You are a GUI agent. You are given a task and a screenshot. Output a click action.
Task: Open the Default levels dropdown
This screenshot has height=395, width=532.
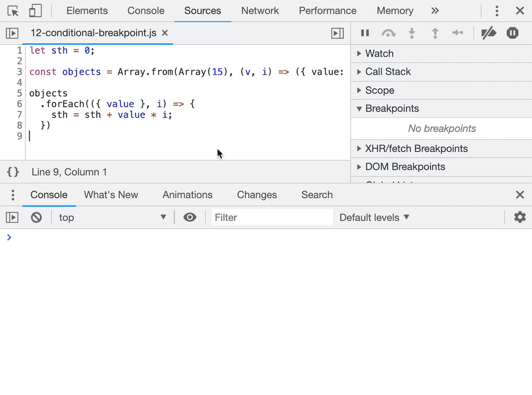[374, 217]
